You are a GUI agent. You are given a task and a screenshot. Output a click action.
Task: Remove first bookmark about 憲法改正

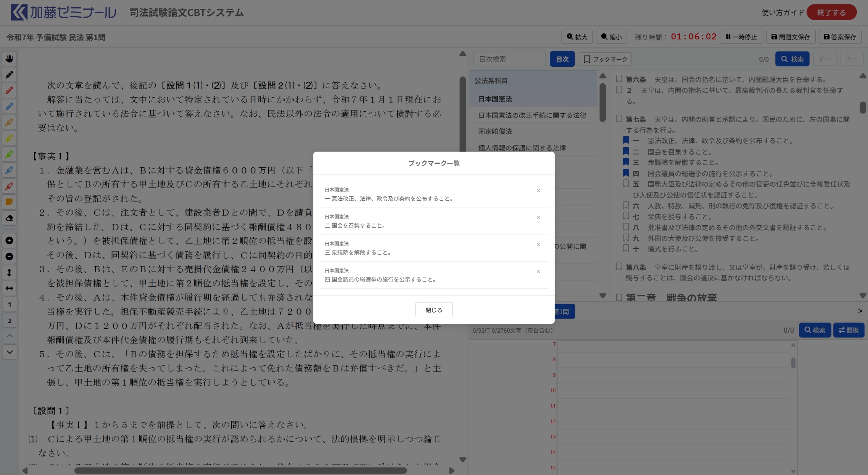click(538, 191)
